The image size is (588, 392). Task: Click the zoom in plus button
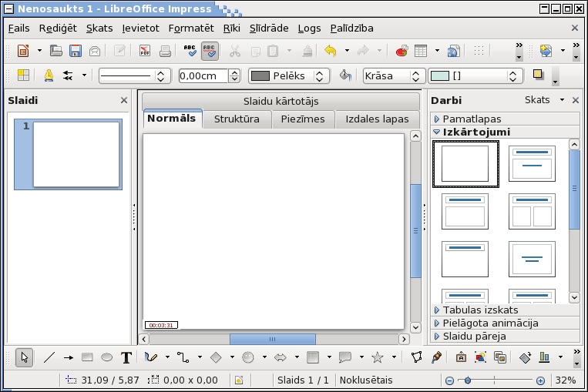click(x=540, y=380)
